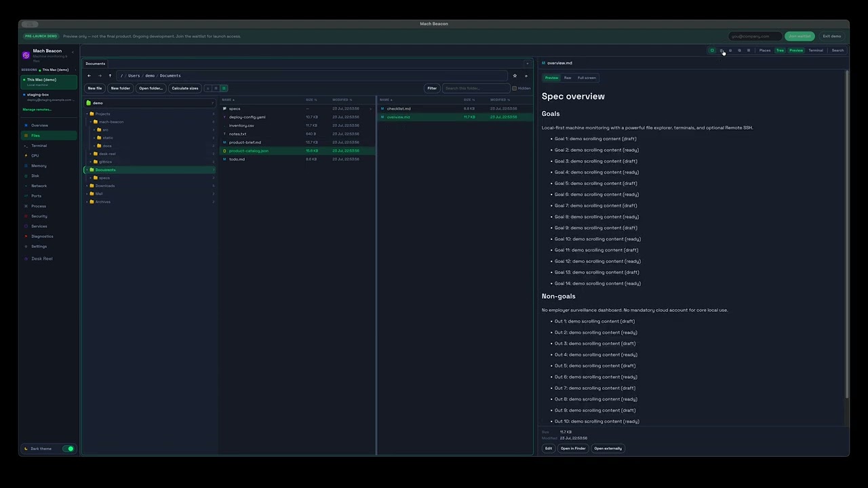This screenshot has width=868, height=488.
Task: Star the current folder as favorite
Action: click(x=515, y=76)
